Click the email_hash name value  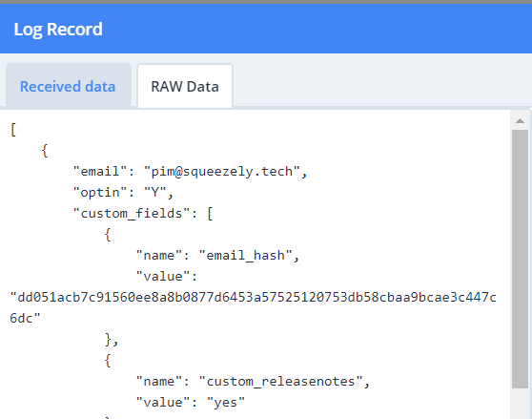tap(246, 256)
